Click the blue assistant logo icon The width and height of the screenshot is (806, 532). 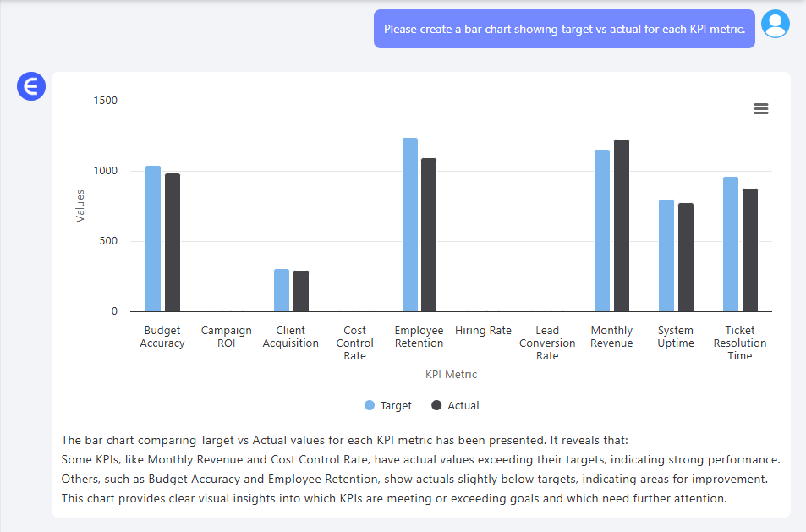[x=31, y=86]
